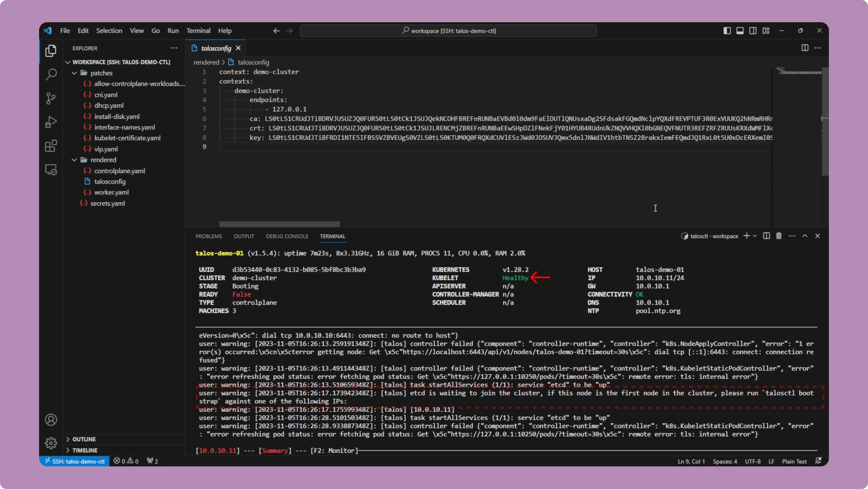Split the terminal panel
Image resolution: width=868 pixels, height=489 pixels.
click(x=766, y=236)
